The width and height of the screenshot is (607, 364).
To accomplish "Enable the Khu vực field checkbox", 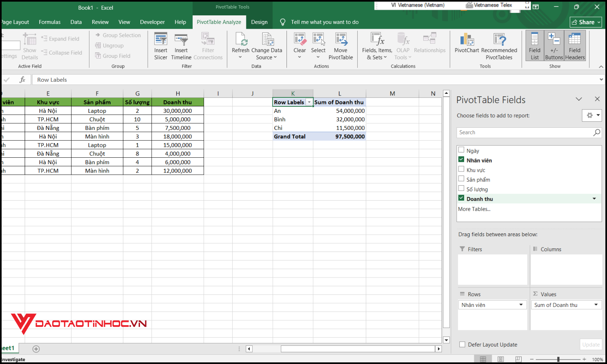I will tap(461, 169).
